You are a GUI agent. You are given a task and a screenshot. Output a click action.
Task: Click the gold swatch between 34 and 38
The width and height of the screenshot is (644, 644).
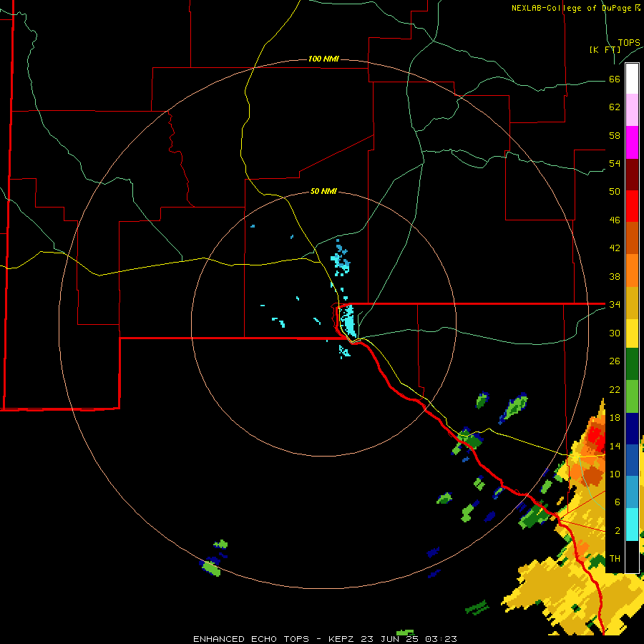632,303
